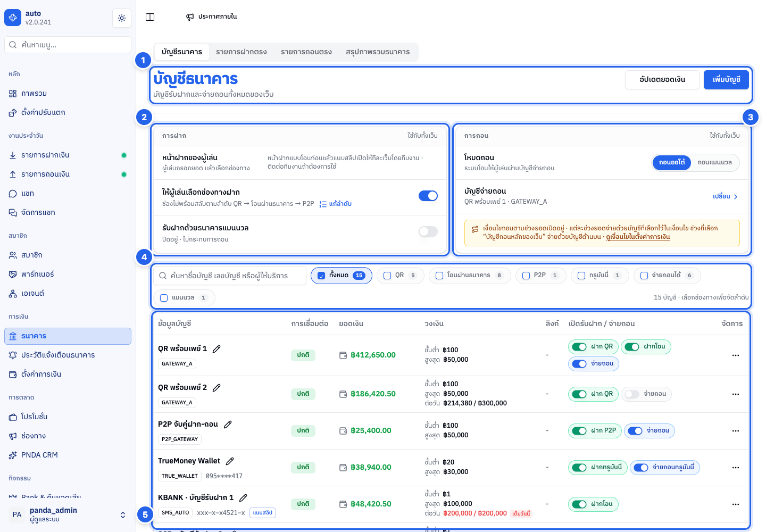766x532 pixels.
Task: Switch to the รายการฝากตรง tab
Action: tap(242, 52)
